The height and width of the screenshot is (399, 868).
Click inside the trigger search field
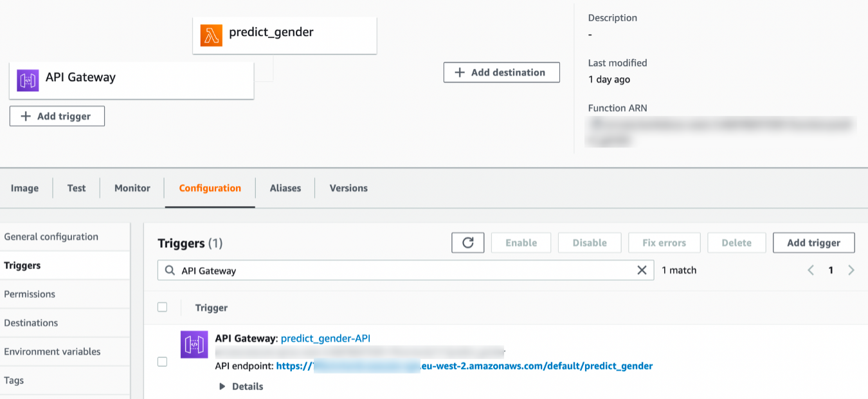click(x=386, y=270)
